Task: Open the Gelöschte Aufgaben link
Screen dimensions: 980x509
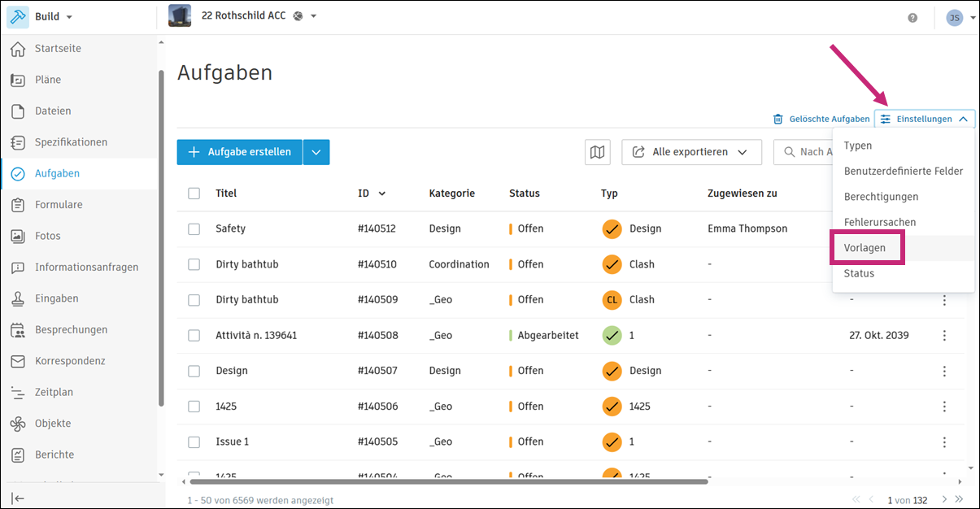Action: click(x=829, y=119)
